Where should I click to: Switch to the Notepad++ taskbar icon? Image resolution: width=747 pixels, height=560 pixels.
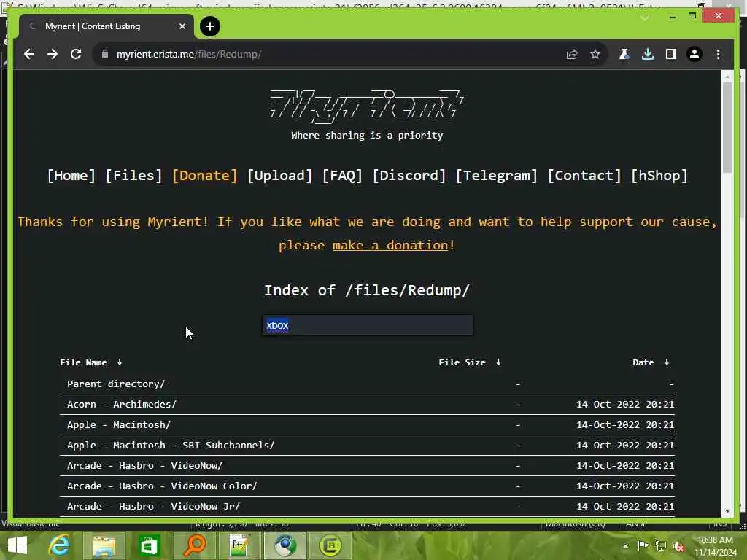click(x=239, y=545)
